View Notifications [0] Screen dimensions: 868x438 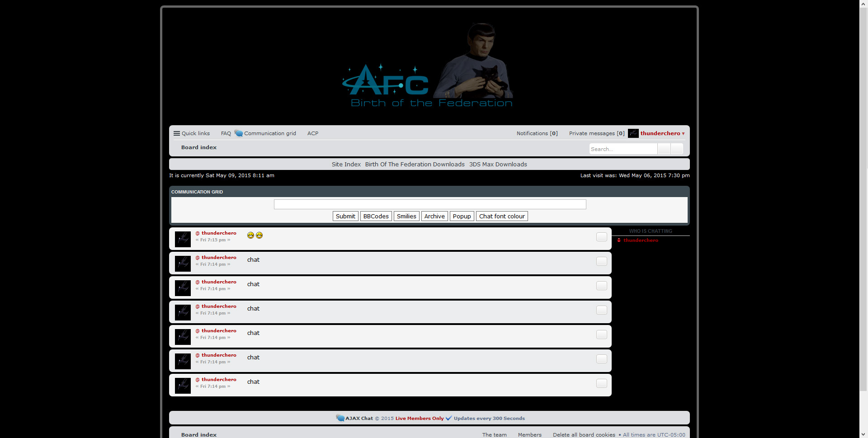pos(537,133)
